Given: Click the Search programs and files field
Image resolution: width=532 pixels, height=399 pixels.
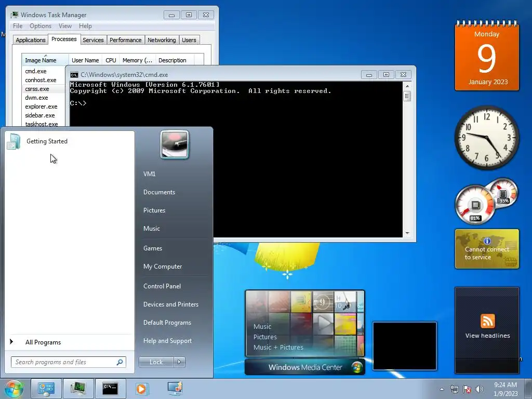Looking at the screenshot, I should [68, 362].
